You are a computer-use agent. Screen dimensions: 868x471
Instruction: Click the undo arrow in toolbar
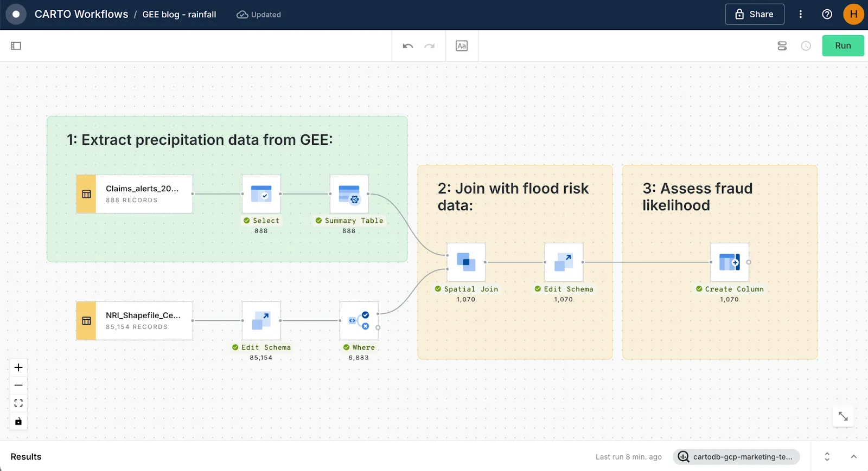pyautogui.click(x=408, y=46)
